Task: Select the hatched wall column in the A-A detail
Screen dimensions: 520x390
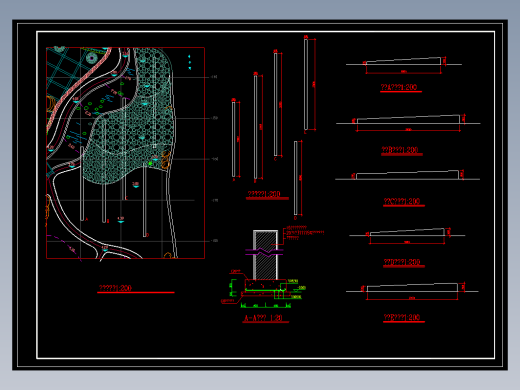Action: click(x=265, y=255)
